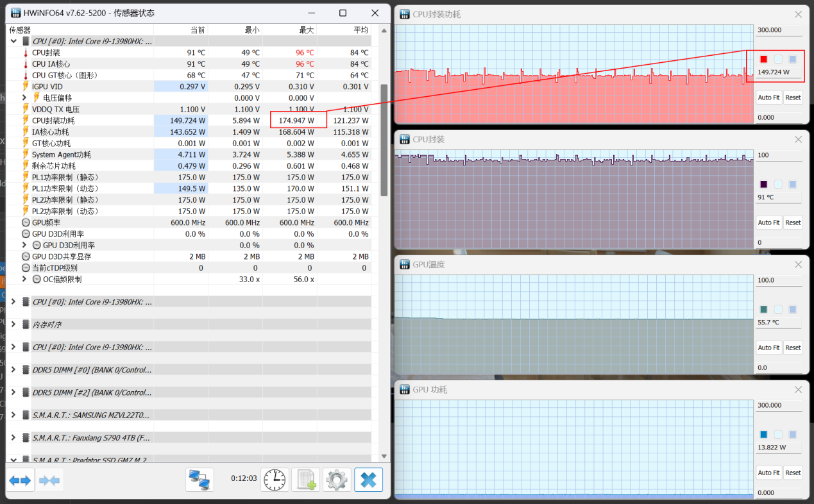This screenshot has height=504, width=814.
Task: Collapse the top CPU [#0] i9-13980HX group
Action: point(13,41)
